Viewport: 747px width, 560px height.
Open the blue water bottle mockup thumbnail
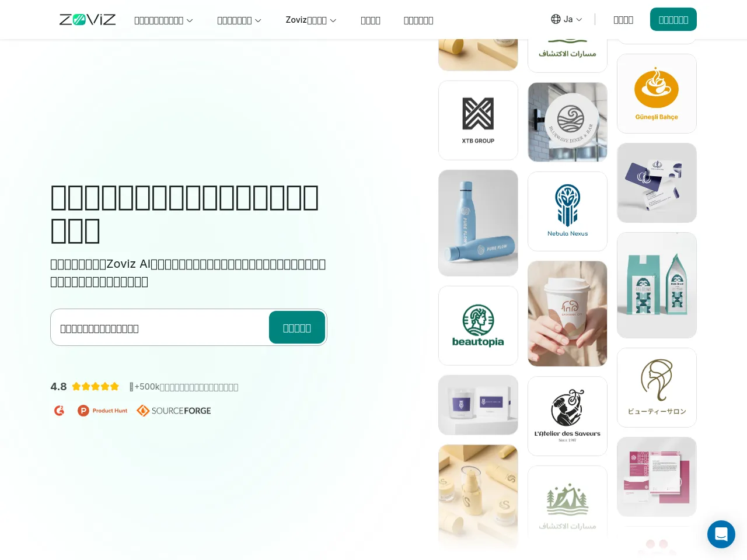point(478,223)
